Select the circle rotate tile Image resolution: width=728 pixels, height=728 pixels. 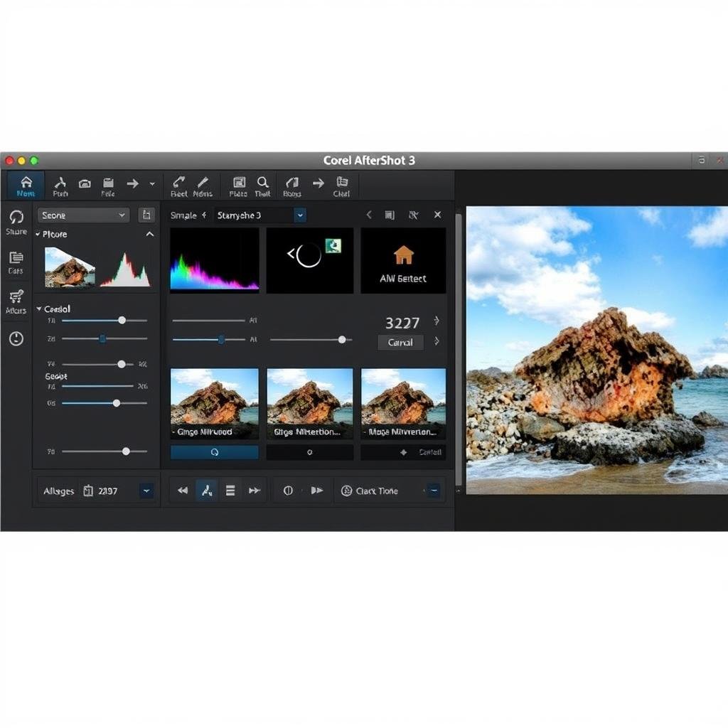310,260
